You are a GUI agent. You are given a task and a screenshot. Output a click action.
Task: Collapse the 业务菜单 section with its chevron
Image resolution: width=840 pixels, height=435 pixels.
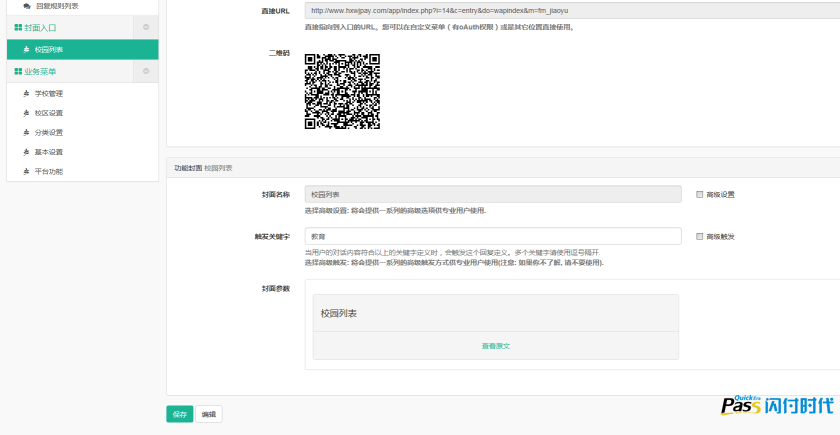point(146,71)
